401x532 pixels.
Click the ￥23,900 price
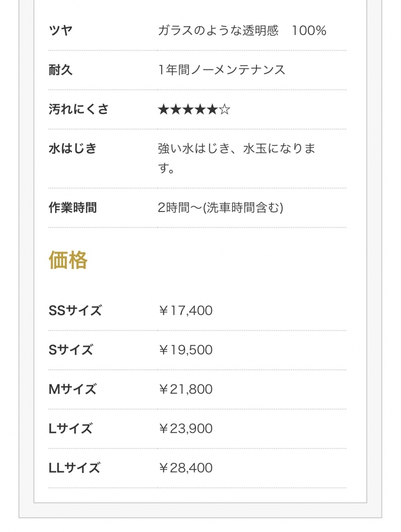point(185,429)
